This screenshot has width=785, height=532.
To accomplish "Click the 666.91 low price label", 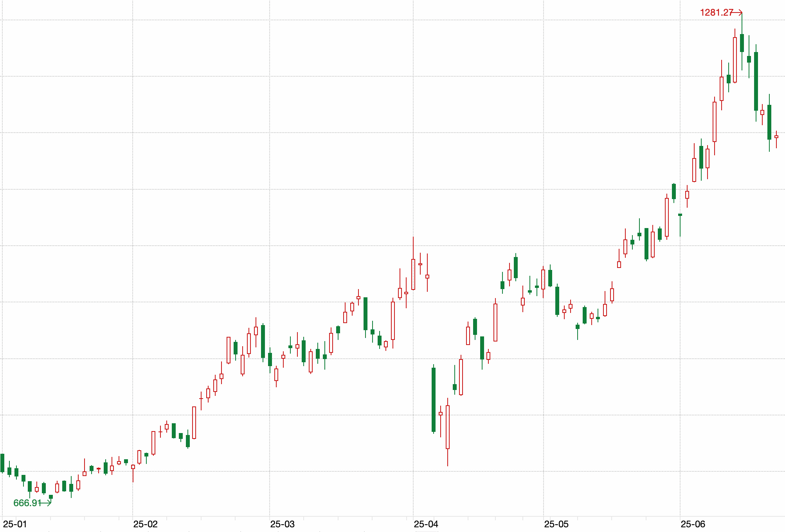I will point(27,503).
